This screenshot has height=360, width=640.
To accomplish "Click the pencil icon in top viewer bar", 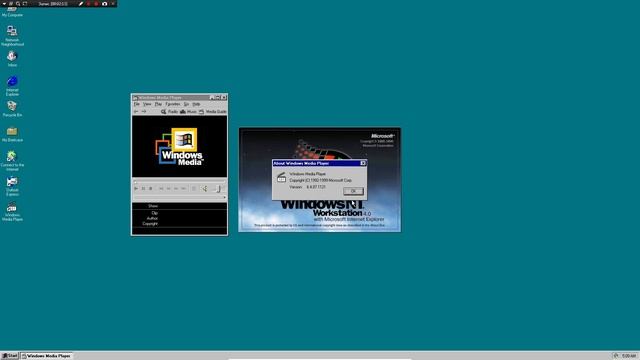I will tap(81, 4).
